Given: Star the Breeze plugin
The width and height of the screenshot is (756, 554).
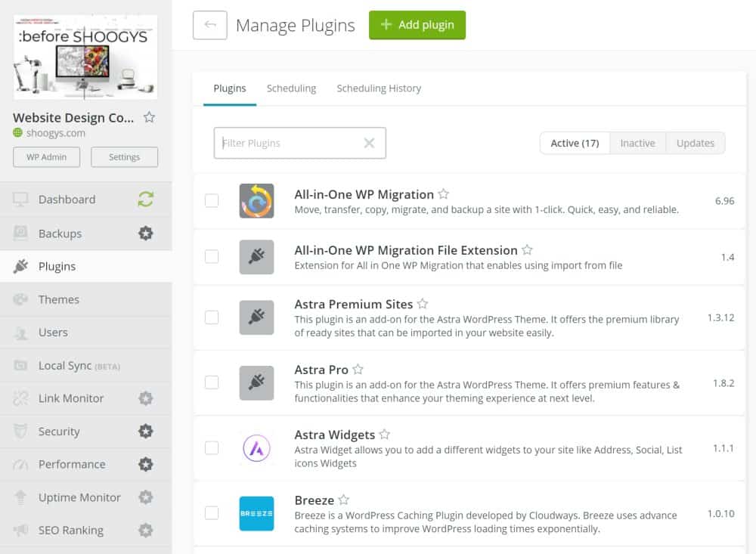Looking at the screenshot, I should 344,500.
